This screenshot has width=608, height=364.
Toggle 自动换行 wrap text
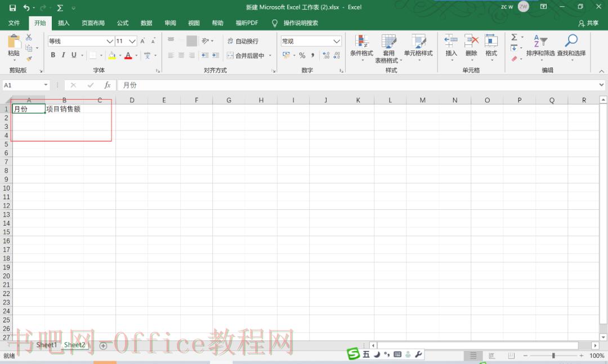(x=243, y=41)
